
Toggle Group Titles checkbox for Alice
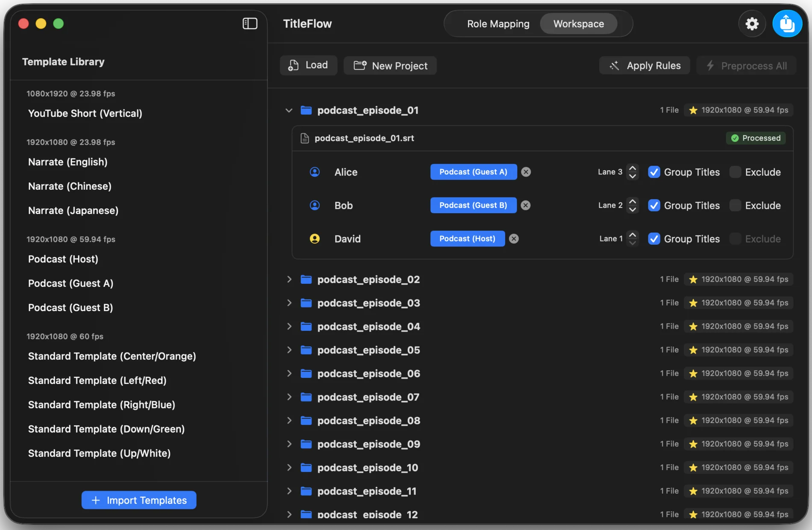pos(654,172)
